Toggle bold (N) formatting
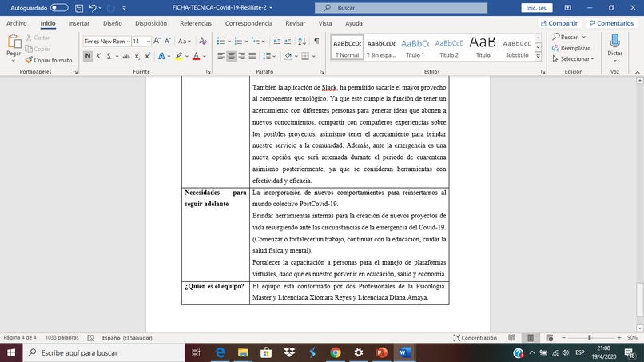Screen dimensions: 644x362 click(x=87, y=56)
